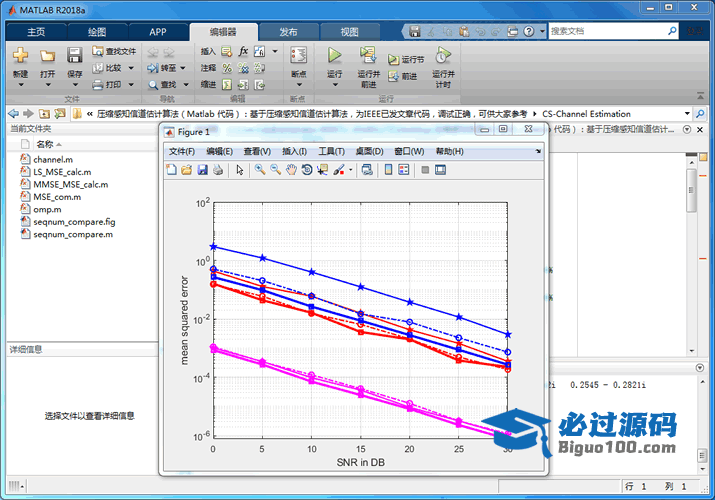The height and width of the screenshot is (500, 715).
Task: Click the Show Plot Tools and Dock icon
Action: pos(440,170)
